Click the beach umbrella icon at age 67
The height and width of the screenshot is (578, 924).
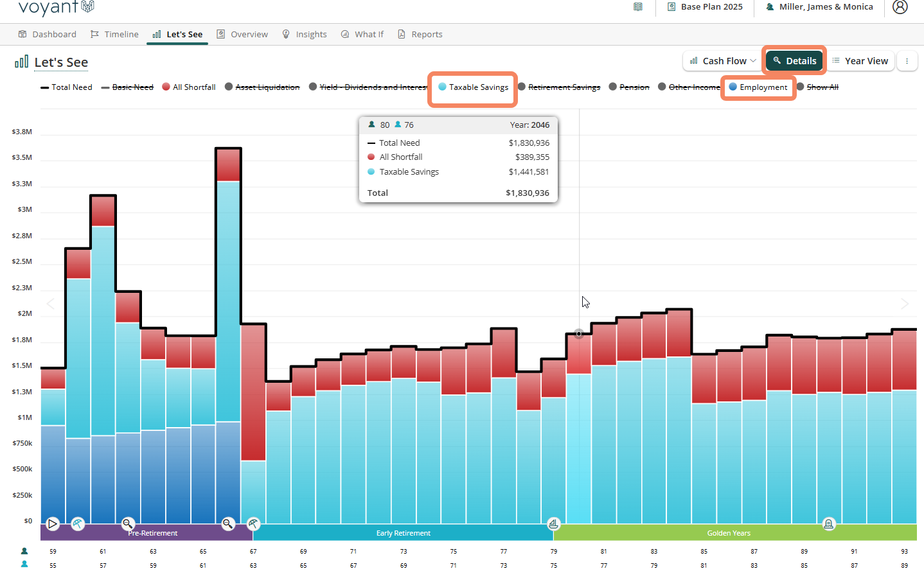[253, 523]
